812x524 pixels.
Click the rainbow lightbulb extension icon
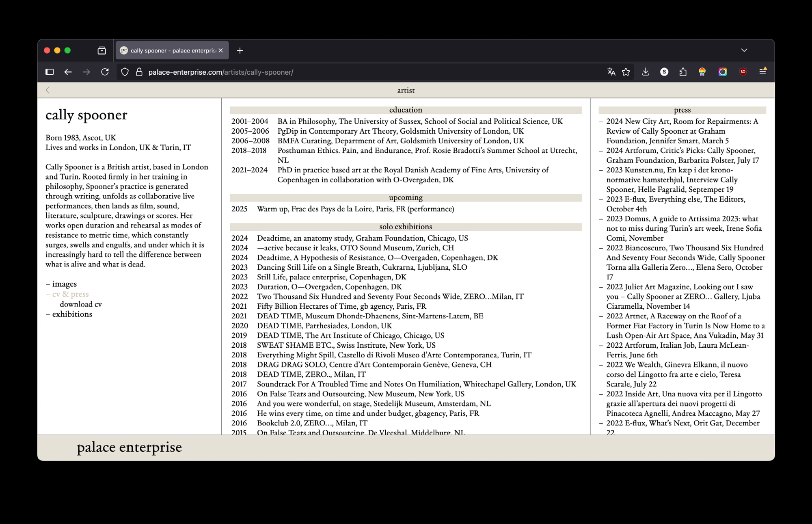pos(702,72)
